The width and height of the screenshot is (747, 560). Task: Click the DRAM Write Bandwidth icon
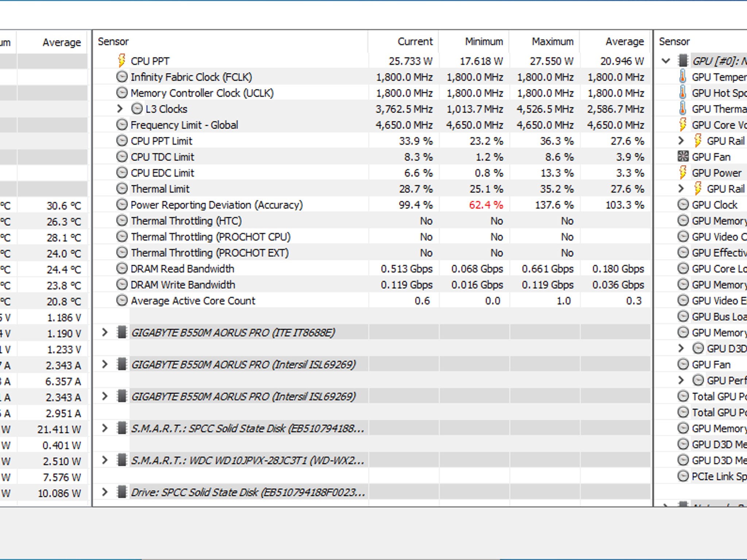pos(122,284)
